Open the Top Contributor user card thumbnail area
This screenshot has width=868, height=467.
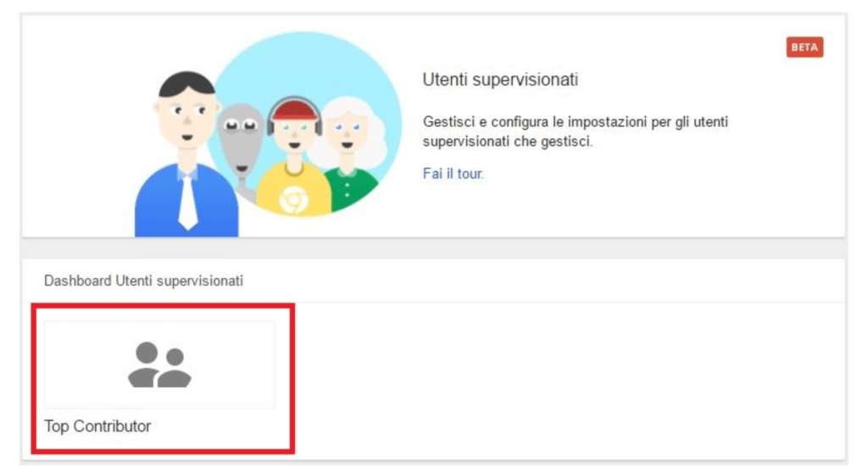pos(159,364)
